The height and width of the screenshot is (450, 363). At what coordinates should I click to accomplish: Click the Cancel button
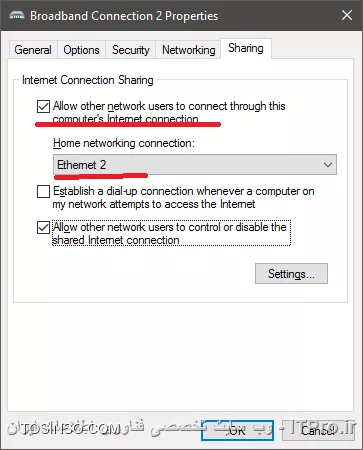tap(318, 431)
